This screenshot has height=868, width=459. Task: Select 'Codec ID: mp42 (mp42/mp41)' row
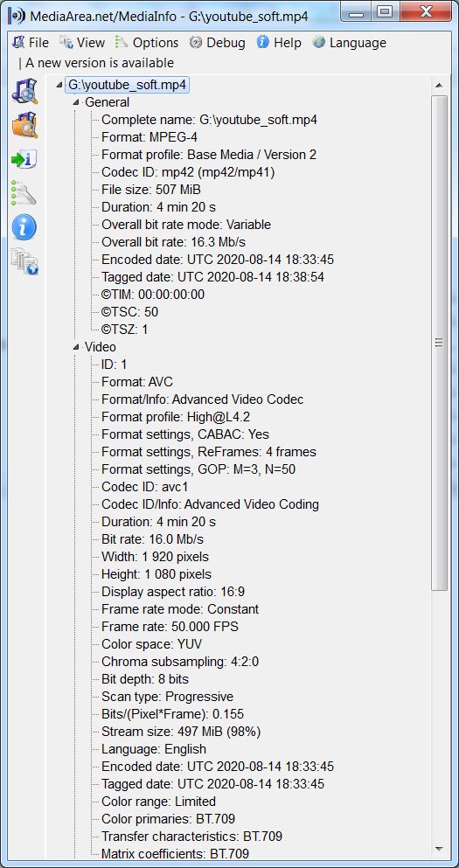[188, 172]
